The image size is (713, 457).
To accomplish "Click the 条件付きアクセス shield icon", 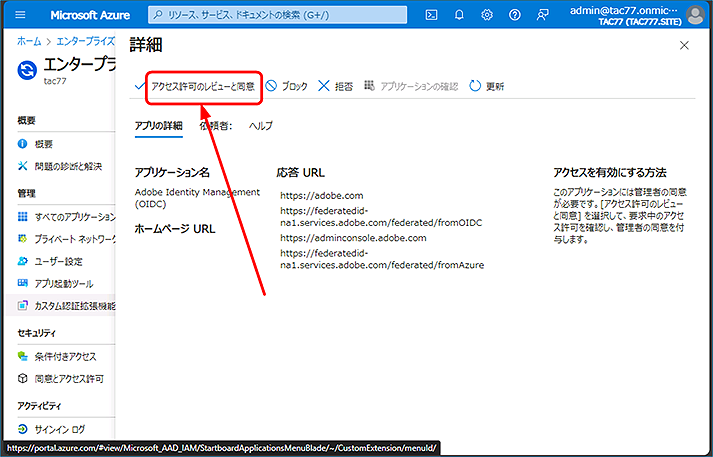I will pyautogui.click(x=22, y=357).
